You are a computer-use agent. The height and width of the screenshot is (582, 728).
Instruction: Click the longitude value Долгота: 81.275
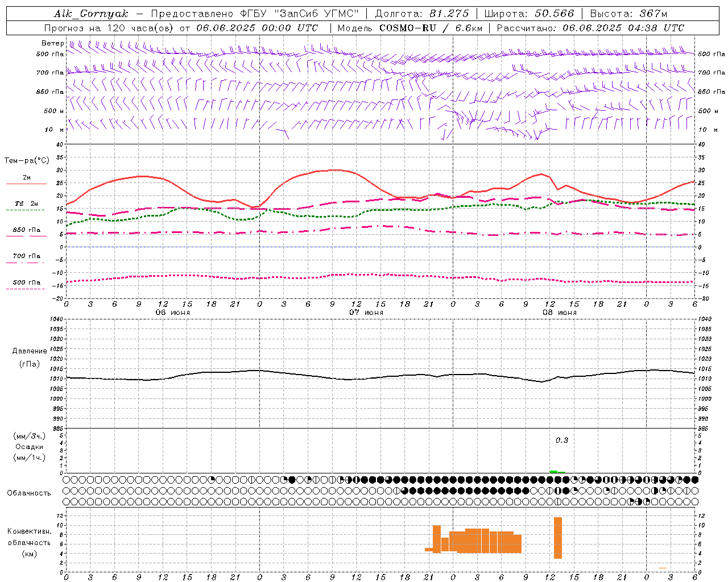[x=422, y=14]
